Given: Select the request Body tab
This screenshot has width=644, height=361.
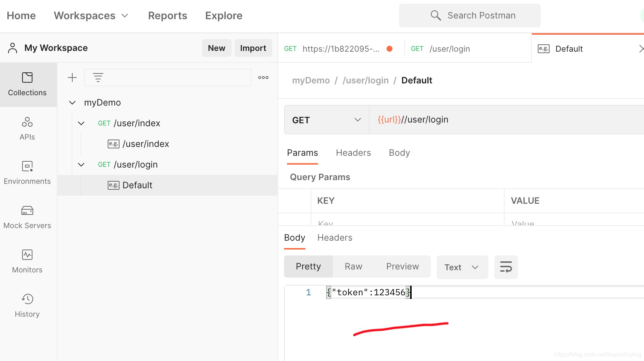Looking at the screenshot, I should tap(399, 153).
